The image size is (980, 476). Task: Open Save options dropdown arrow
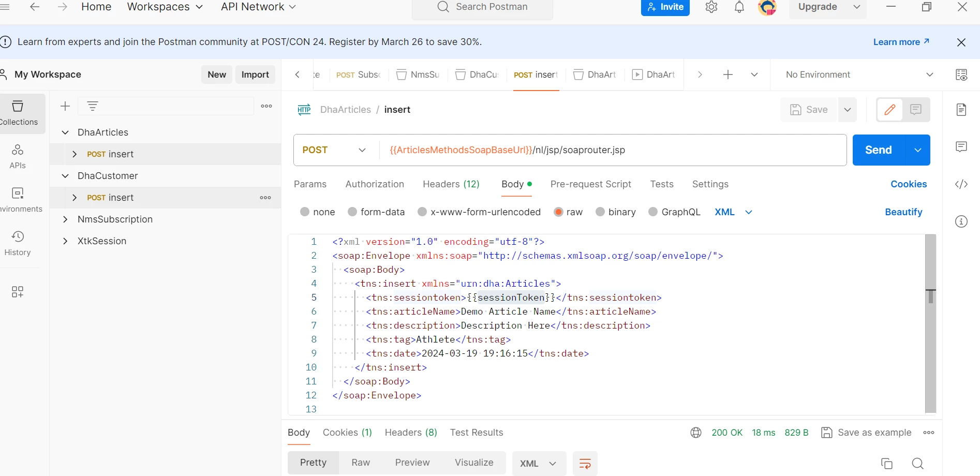848,110
